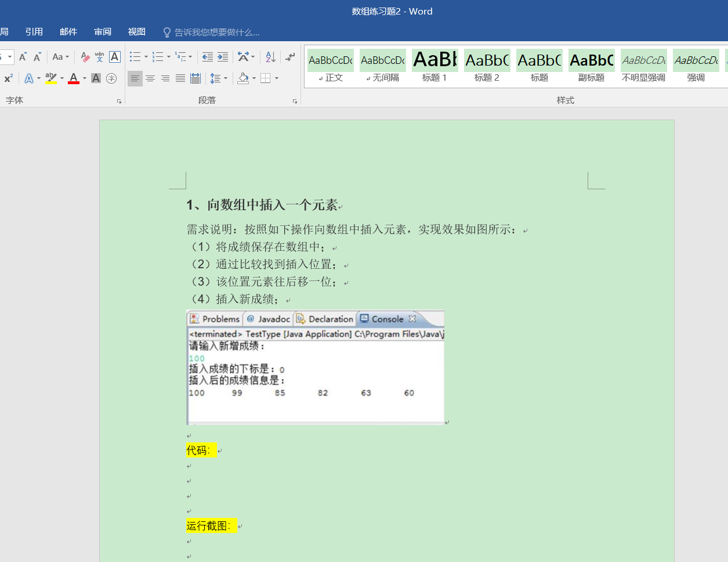Expand the bullet library dropdown arrow
This screenshot has width=728, height=562.
click(x=146, y=57)
